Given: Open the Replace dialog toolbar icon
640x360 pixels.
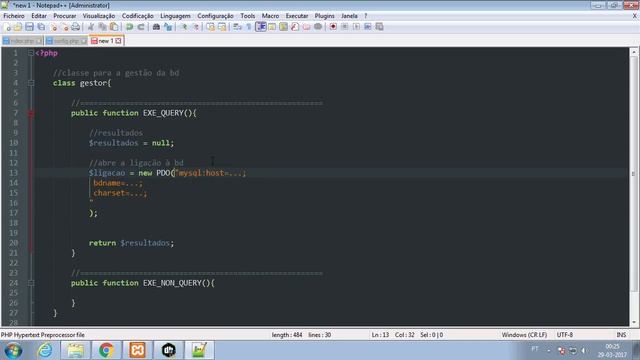Looking at the screenshot, I should pos(168,27).
